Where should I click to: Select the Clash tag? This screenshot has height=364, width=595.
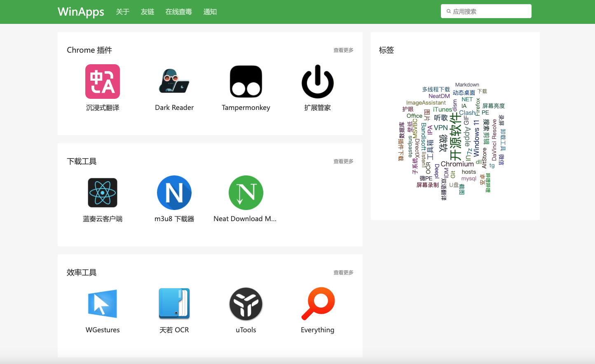tap(467, 113)
